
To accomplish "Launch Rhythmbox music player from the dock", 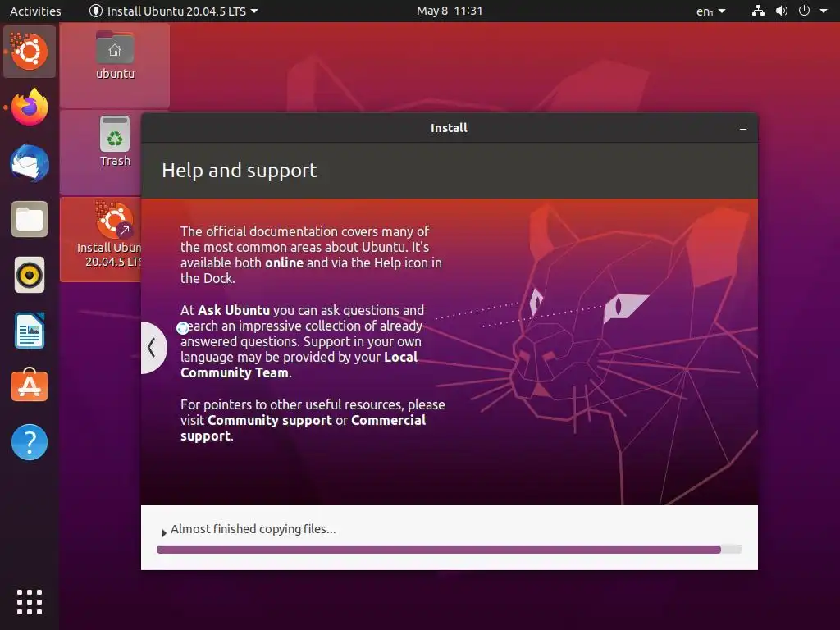I will point(30,276).
